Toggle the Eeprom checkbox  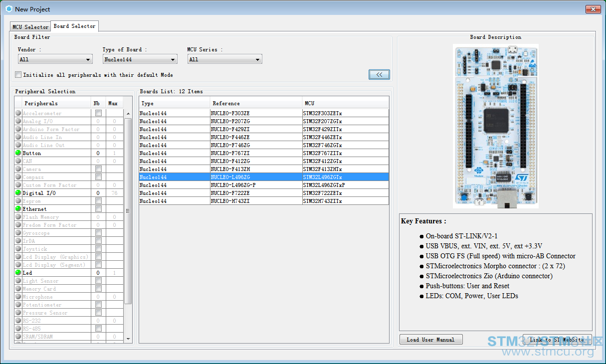tap(98, 201)
